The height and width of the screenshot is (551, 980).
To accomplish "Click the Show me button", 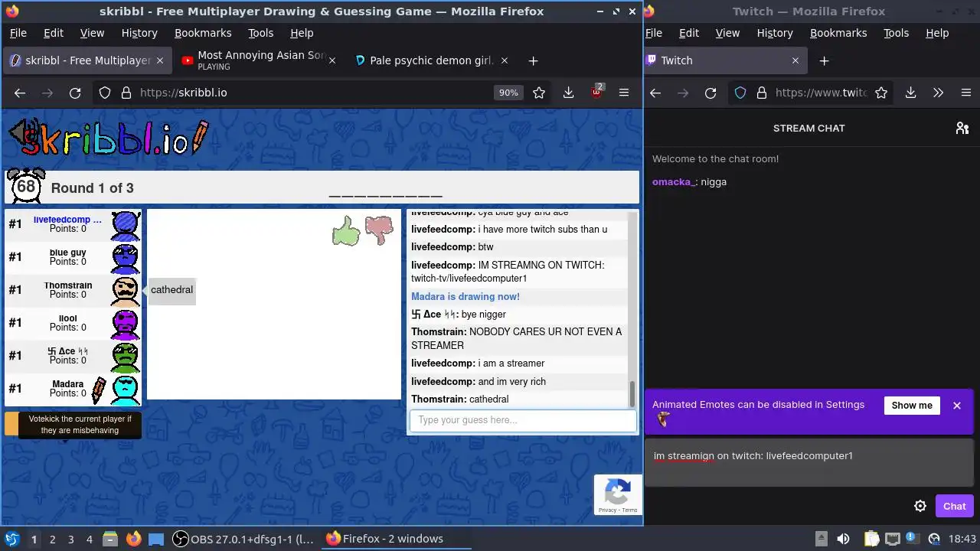I will 912,406.
